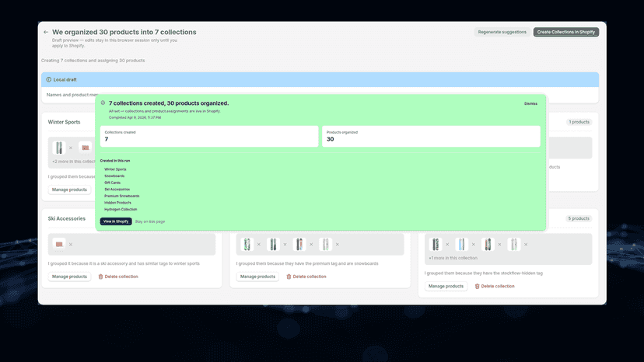This screenshot has height=362, width=644.
Task: Remove the product from Ski Accessories
Action: point(71,244)
